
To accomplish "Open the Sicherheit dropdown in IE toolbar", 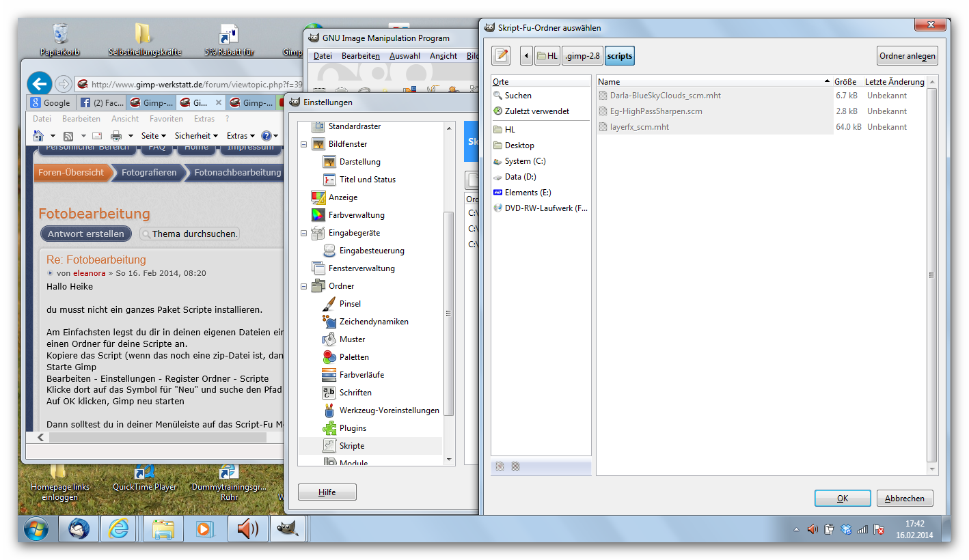I will pyautogui.click(x=196, y=136).
